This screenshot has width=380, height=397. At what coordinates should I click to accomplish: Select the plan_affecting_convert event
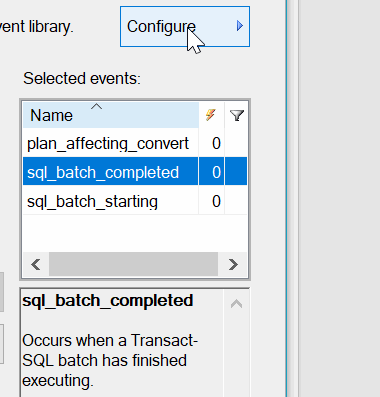coord(108,144)
